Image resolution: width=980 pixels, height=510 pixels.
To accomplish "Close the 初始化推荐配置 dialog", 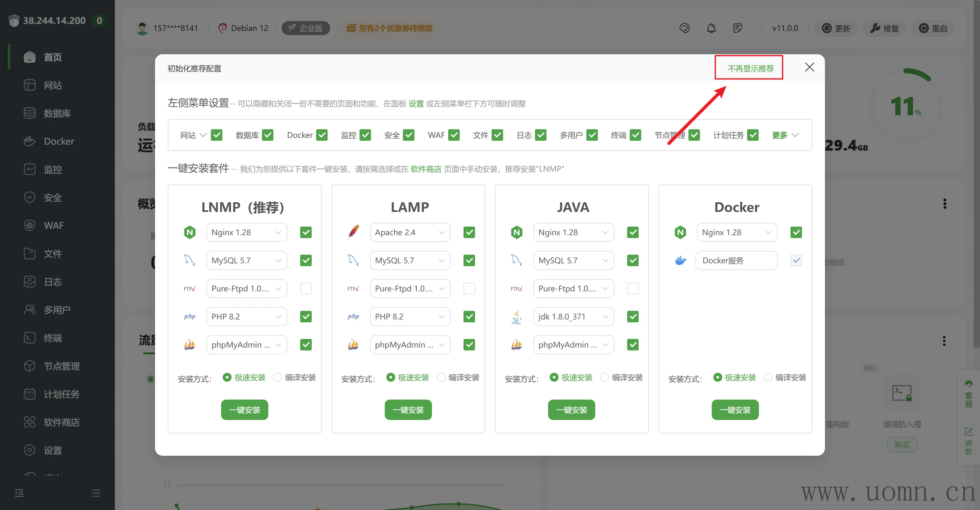I will [x=809, y=67].
